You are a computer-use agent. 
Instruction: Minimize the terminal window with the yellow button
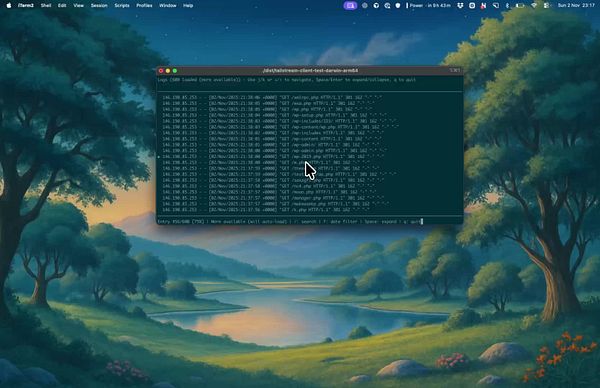point(168,70)
